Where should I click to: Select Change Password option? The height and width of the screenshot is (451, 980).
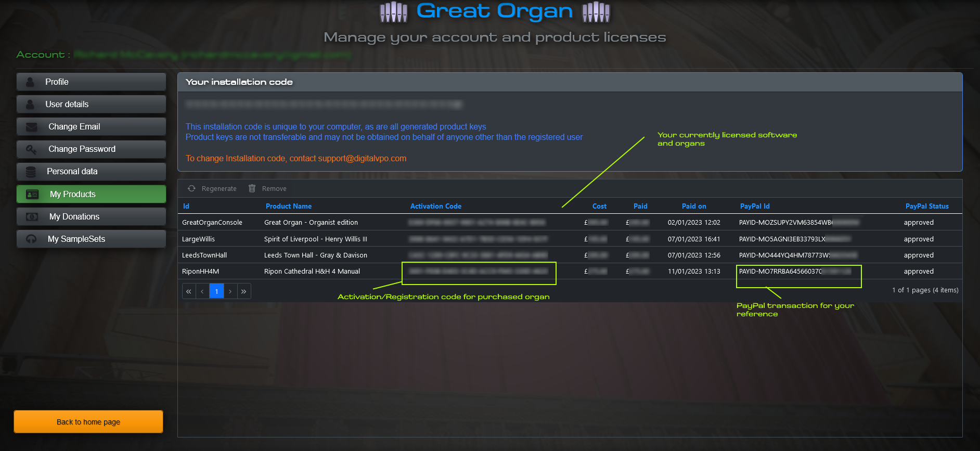pyautogui.click(x=91, y=149)
